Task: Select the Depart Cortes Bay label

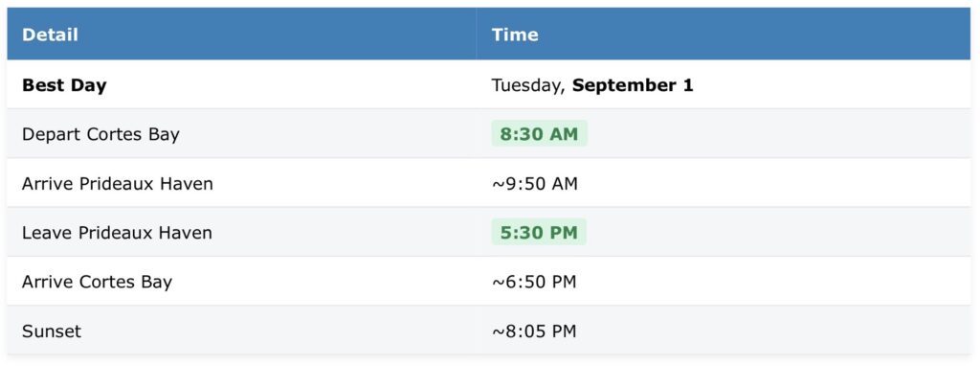Action: click(100, 134)
